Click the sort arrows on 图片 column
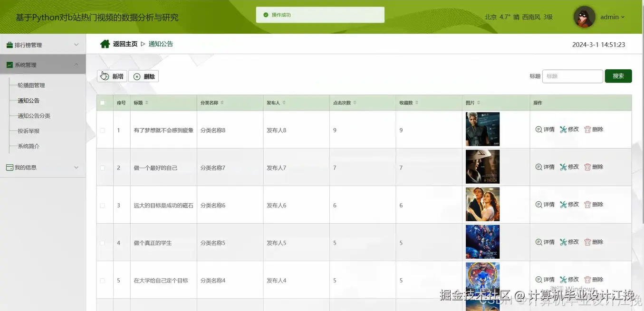 [479, 103]
